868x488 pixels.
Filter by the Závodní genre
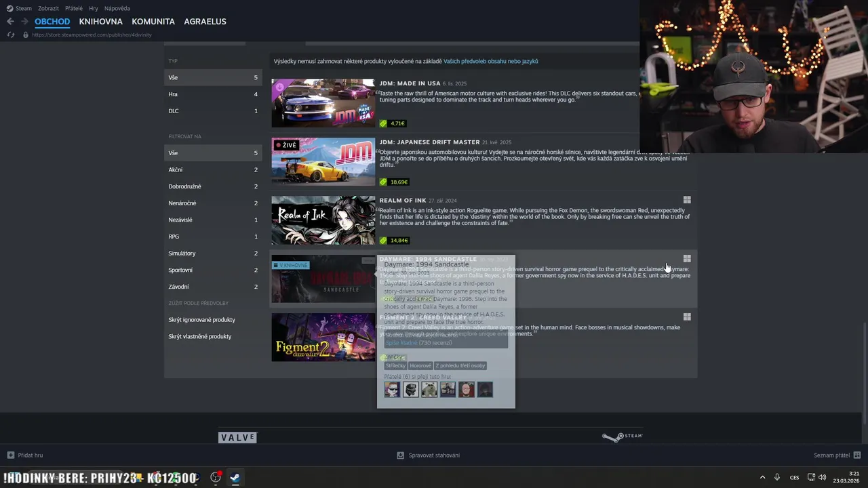tap(212, 287)
